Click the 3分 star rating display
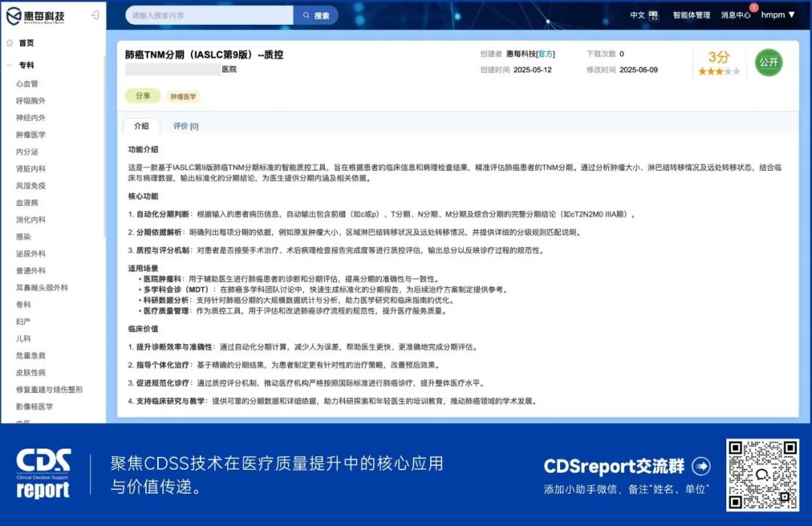812x526 pixels. click(x=718, y=57)
